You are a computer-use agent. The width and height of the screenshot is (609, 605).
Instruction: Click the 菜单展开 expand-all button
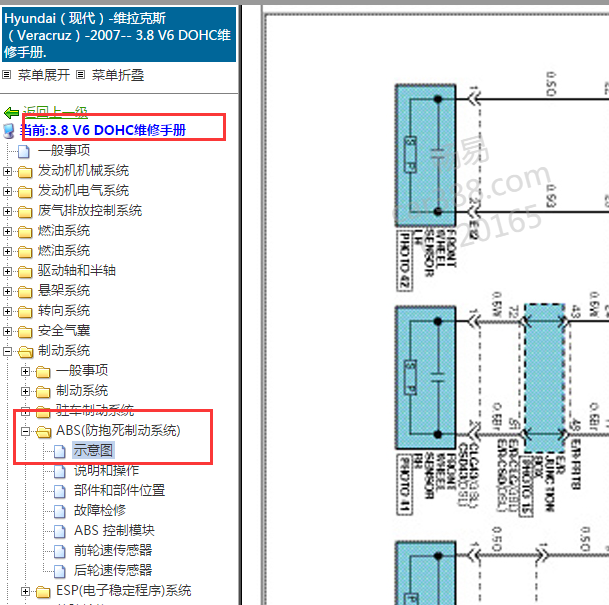click(44, 75)
